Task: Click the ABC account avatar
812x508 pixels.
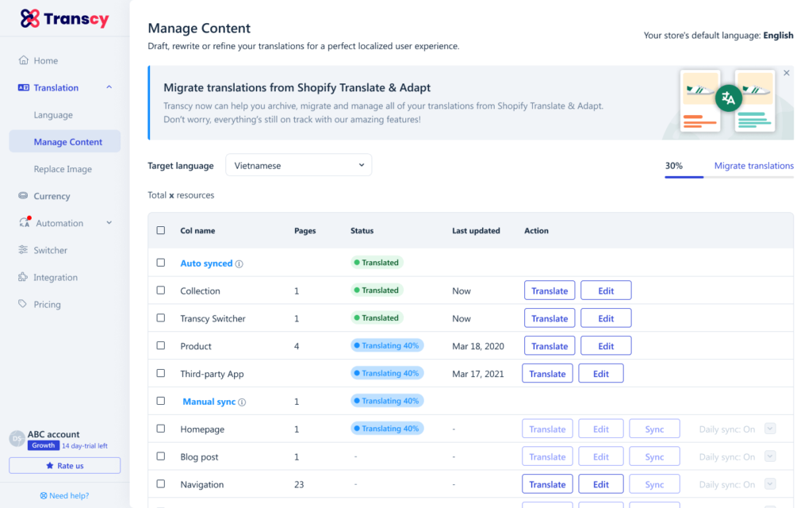Action: click(x=17, y=438)
